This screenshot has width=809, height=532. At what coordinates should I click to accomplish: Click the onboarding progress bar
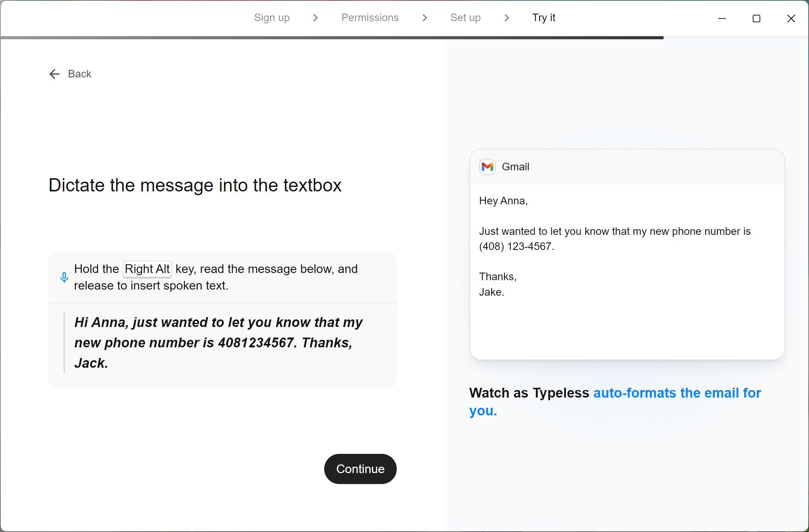click(x=332, y=38)
